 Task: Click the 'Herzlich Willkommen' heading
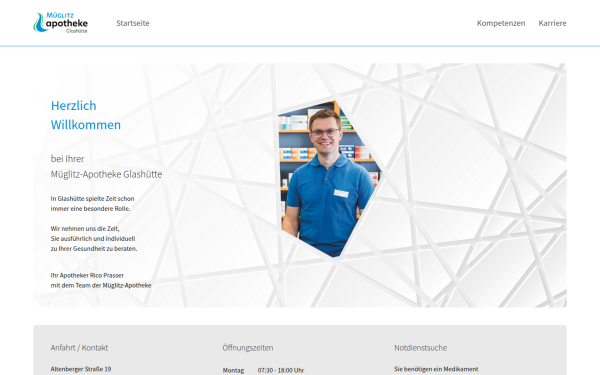86,115
